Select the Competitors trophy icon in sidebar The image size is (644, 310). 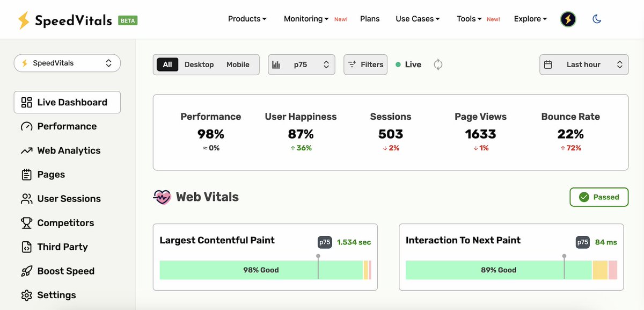click(x=25, y=222)
